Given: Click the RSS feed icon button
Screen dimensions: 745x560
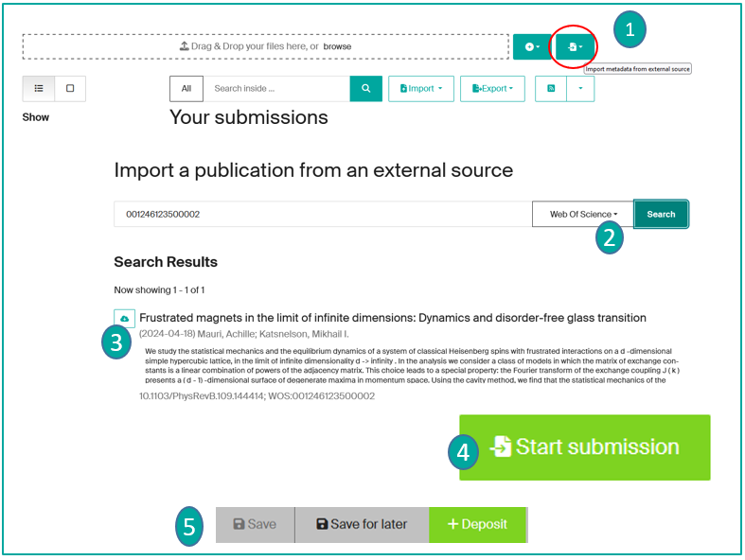Looking at the screenshot, I should tap(551, 88).
